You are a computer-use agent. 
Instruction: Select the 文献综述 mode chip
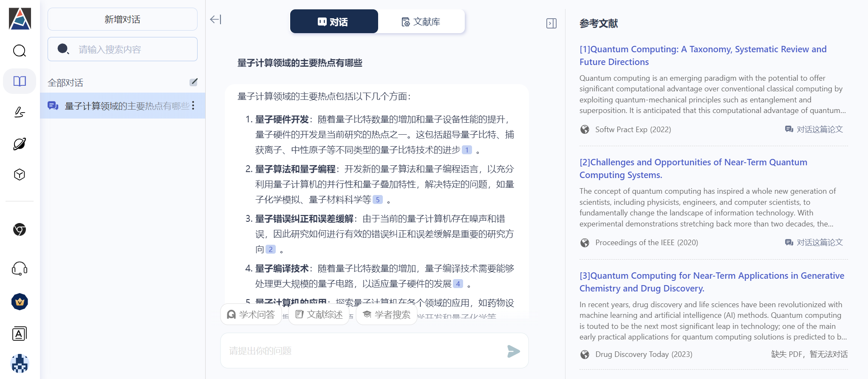(x=319, y=314)
